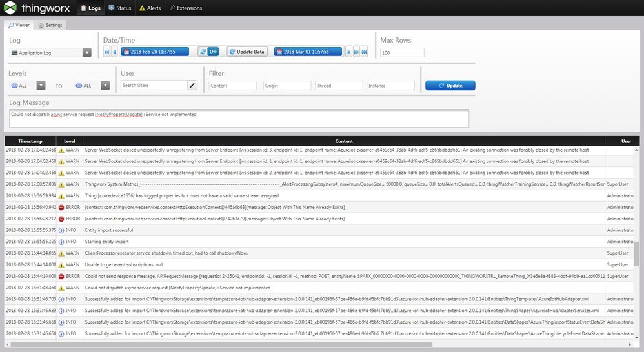The height and width of the screenshot is (352, 644).
Task: Select 'Entity import successful' log text
Action: coord(109,230)
